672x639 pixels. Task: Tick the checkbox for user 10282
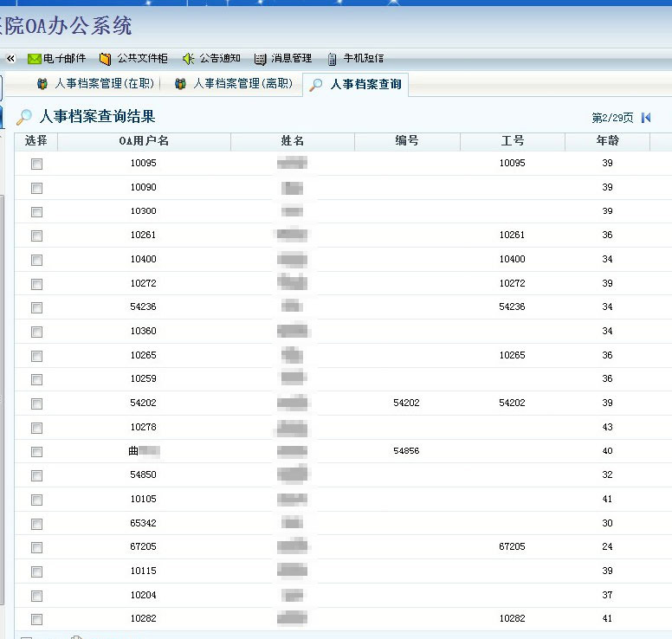(x=37, y=619)
